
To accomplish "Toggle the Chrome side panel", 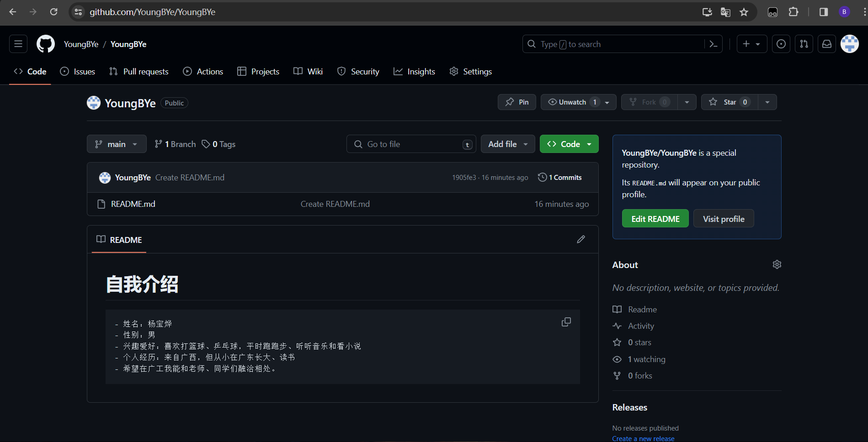I will (x=824, y=12).
